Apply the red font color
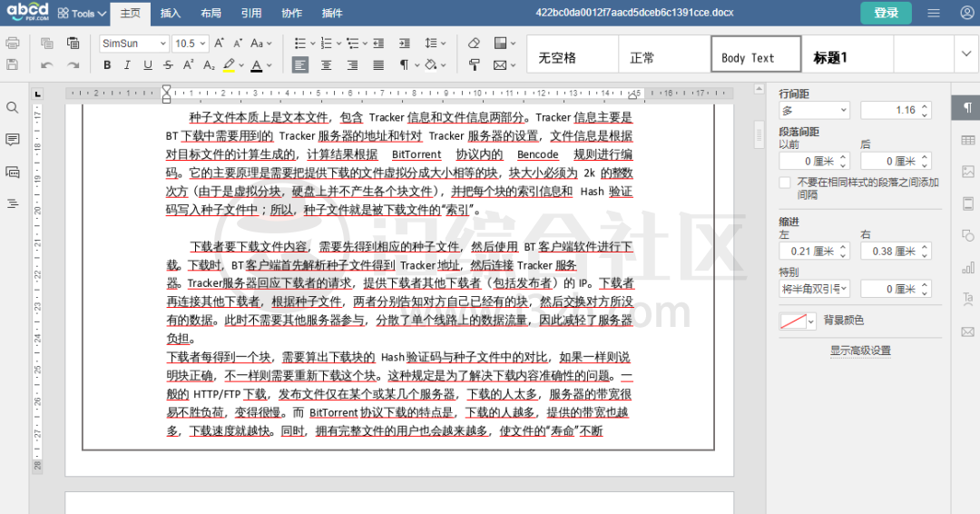 click(x=256, y=65)
